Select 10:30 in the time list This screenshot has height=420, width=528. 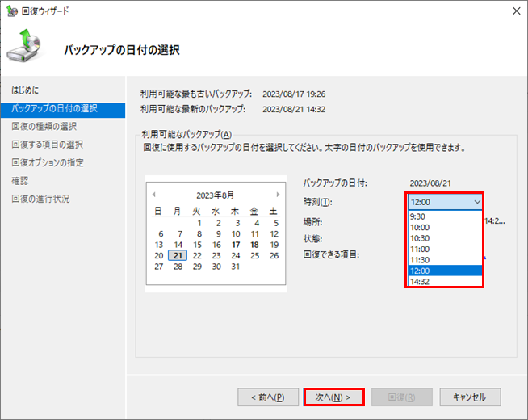[445, 238]
